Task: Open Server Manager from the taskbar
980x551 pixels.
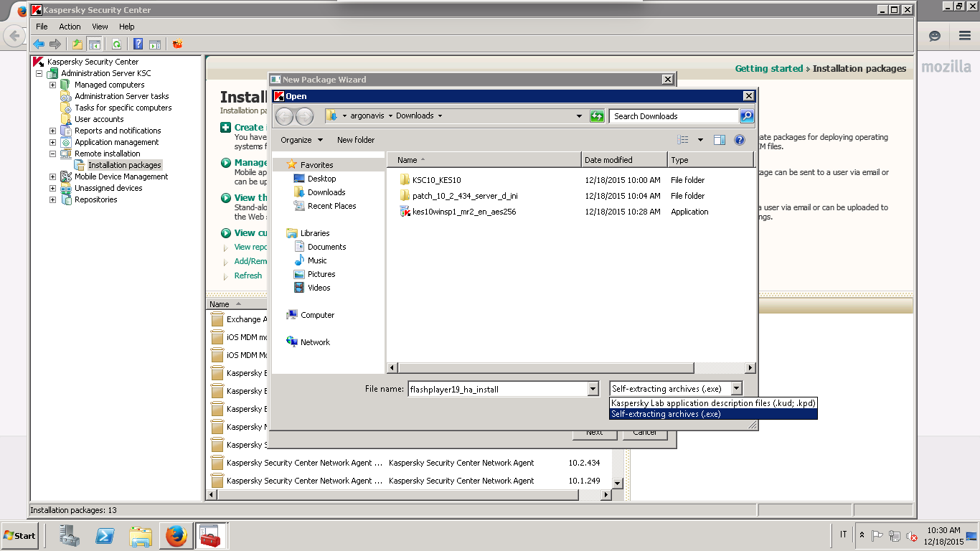Action: (x=70, y=535)
